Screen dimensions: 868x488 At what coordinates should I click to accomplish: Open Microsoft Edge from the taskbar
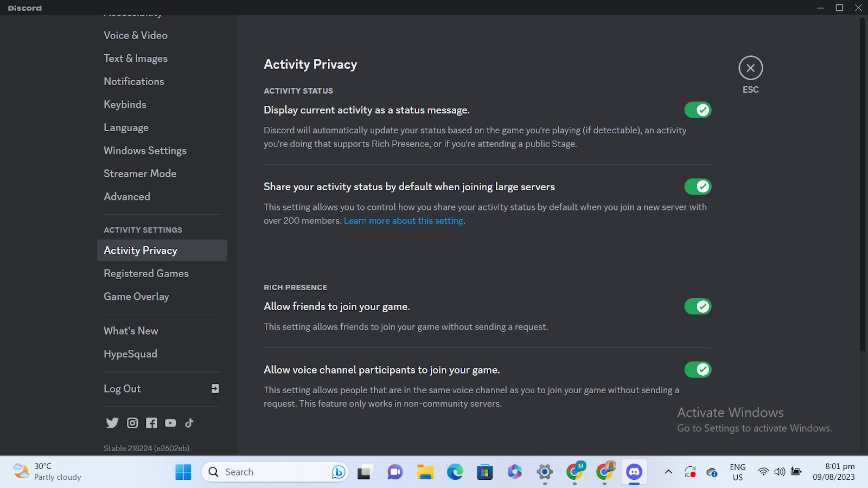click(455, 472)
